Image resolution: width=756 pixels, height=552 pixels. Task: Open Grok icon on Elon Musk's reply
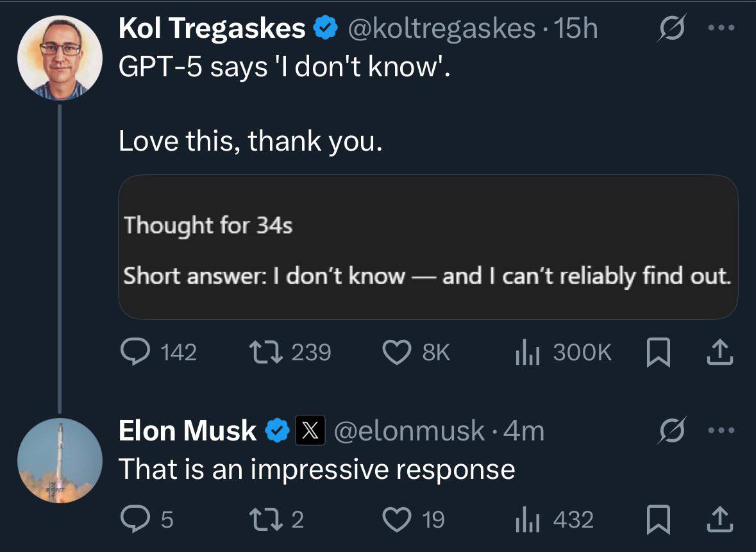[x=669, y=430]
